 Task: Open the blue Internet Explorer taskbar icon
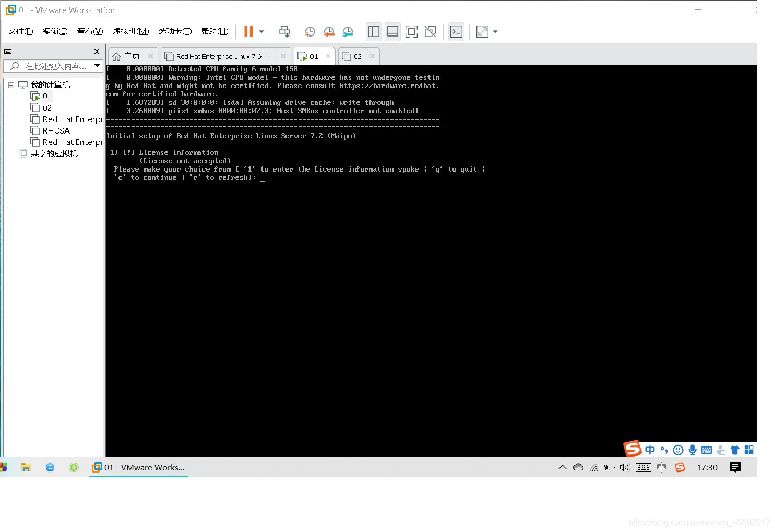[50, 467]
